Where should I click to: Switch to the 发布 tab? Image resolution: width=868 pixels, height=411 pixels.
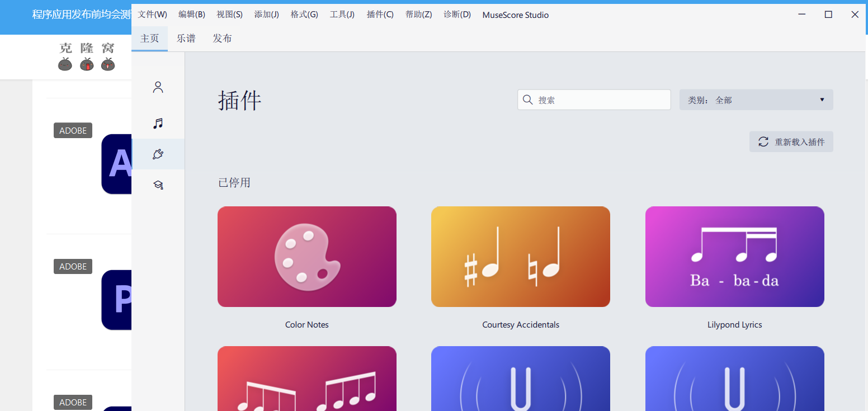tap(223, 39)
